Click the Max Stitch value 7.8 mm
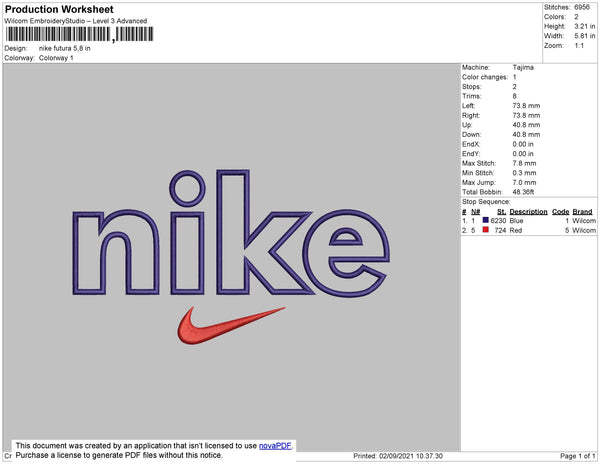 coord(524,163)
